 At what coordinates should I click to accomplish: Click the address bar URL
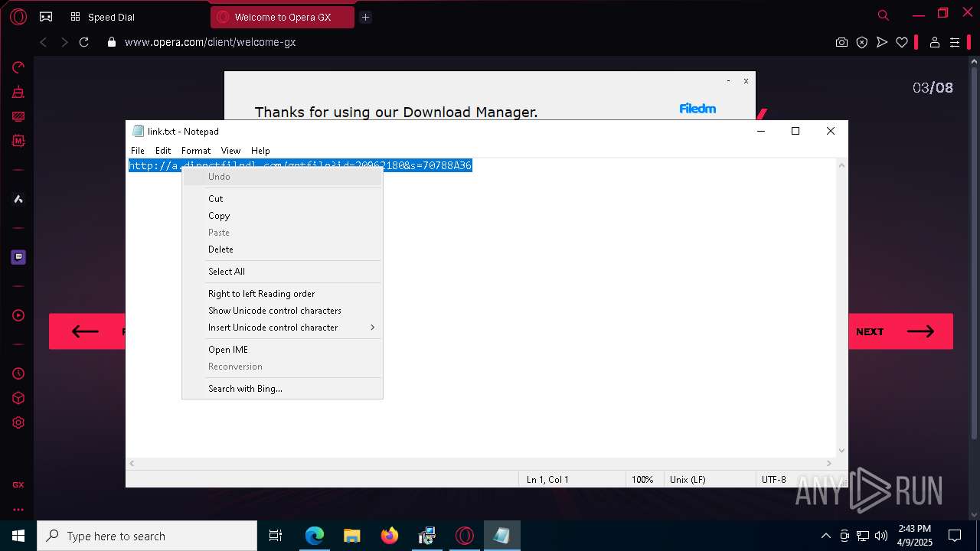pos(210,42)
